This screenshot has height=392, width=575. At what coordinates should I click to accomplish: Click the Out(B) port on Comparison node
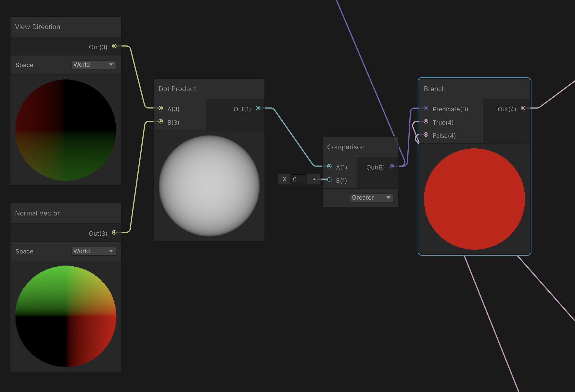[392, 166]
